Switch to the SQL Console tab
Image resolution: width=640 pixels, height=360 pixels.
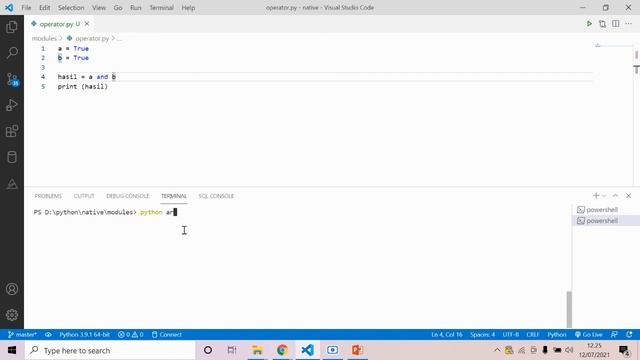tap(216, 196)
